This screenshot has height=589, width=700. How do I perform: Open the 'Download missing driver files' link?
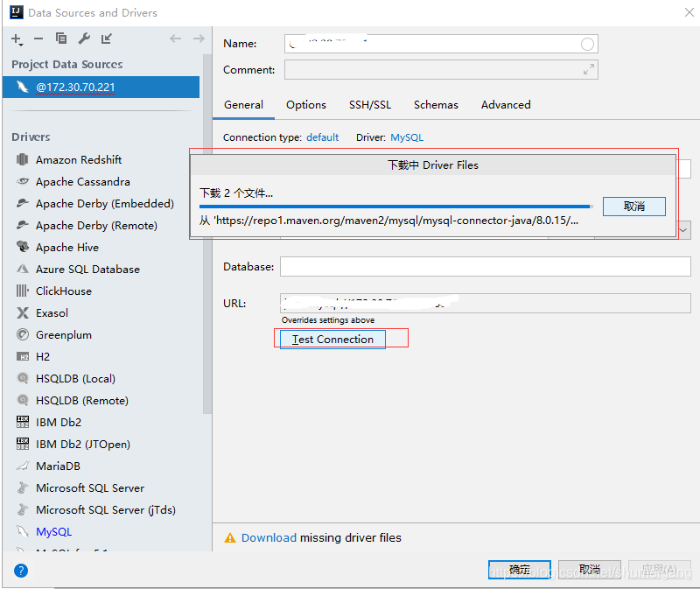(x=269, y=538)
